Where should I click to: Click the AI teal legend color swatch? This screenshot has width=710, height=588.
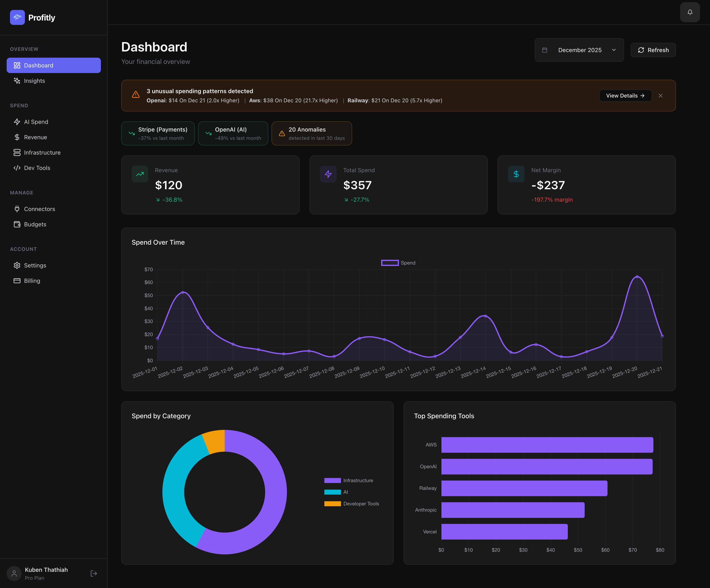pyautogui.click(x=332, y=492)
